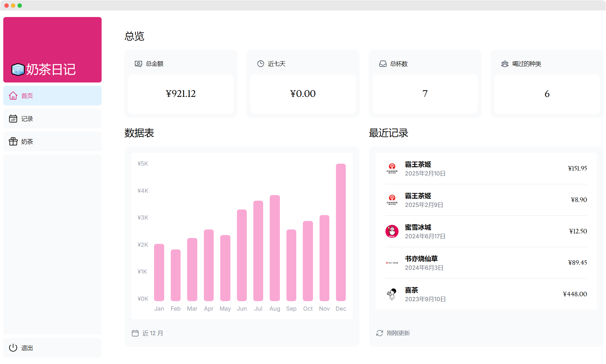Click the green window zoom button
Image resolution: width=606 pixels, height=364 pixels.
pyautogui.click(x=20, y=6)
